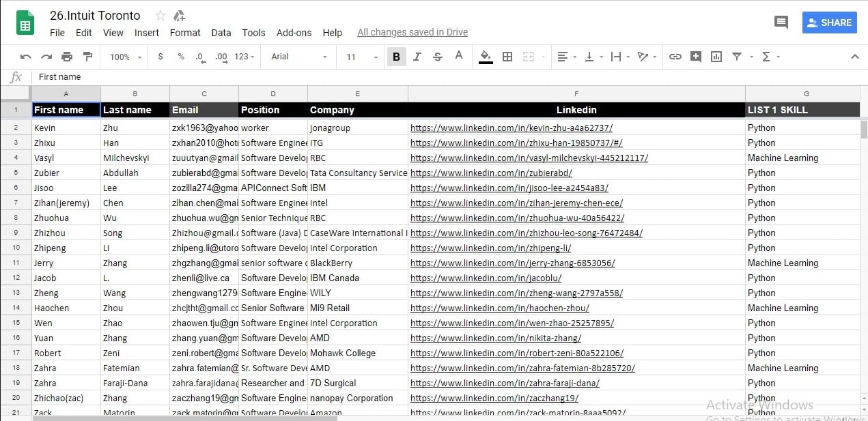
Task: Toggle italic formatting
Action: coord(417,57)
